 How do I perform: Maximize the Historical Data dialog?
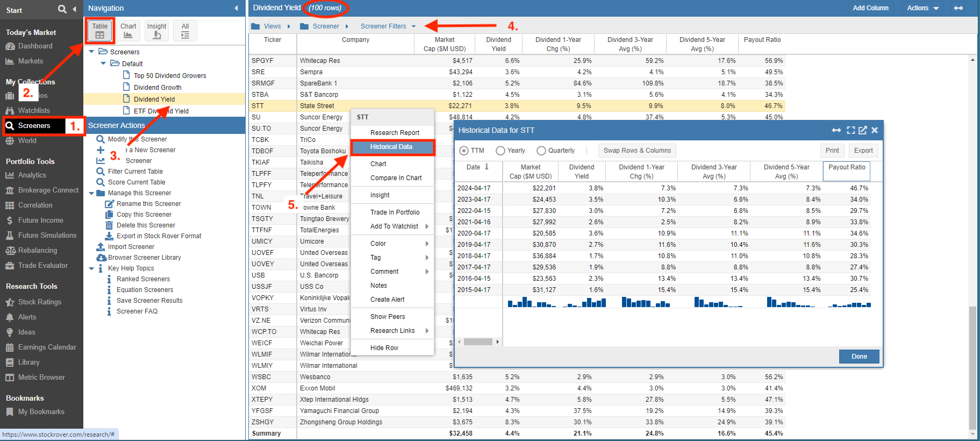[x=850, y=130]
